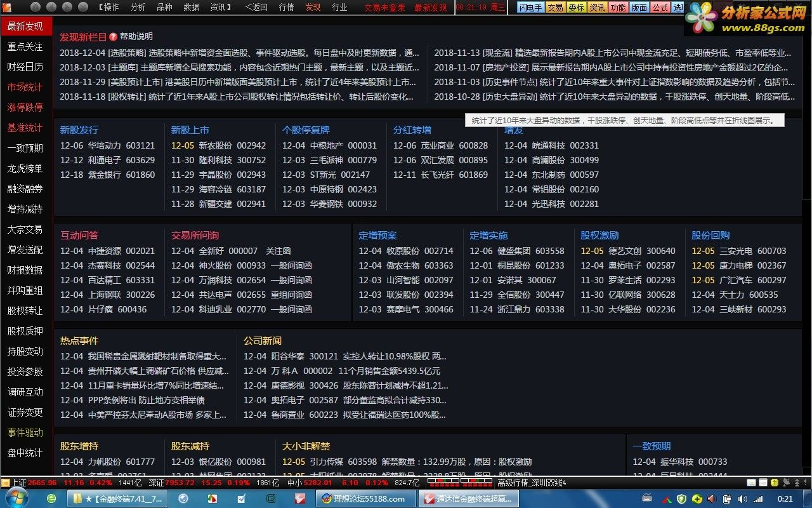812x508 pixels.
Task: Click the yellow status bar icon
Action: tap(775, 483)
